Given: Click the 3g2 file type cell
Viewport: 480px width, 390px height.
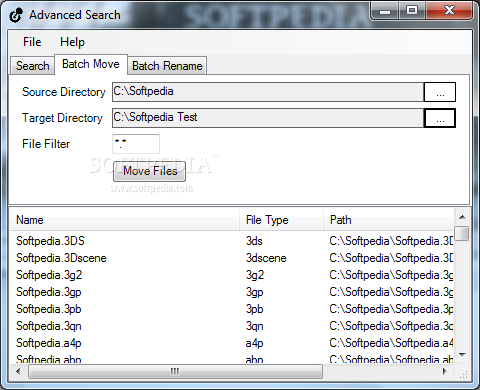Looking at the screenshot, I should pos(255,275).
